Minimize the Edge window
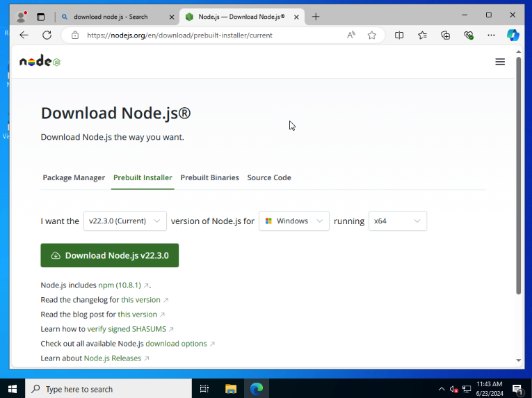The width and height of the screenshot is (532, 398). coord(465,15)
